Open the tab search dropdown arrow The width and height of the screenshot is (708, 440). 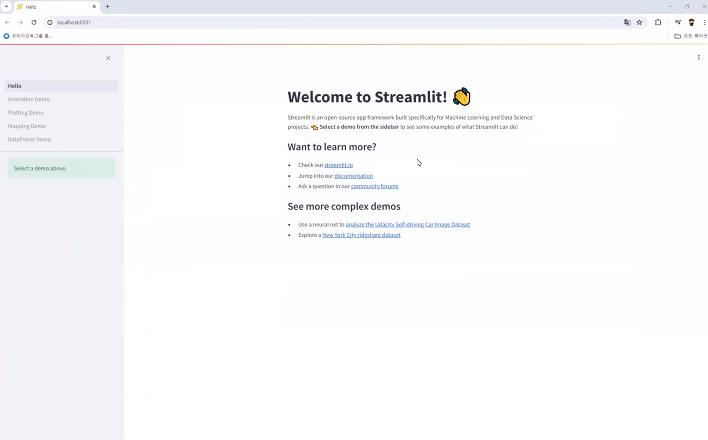click(x=6, y=6)
